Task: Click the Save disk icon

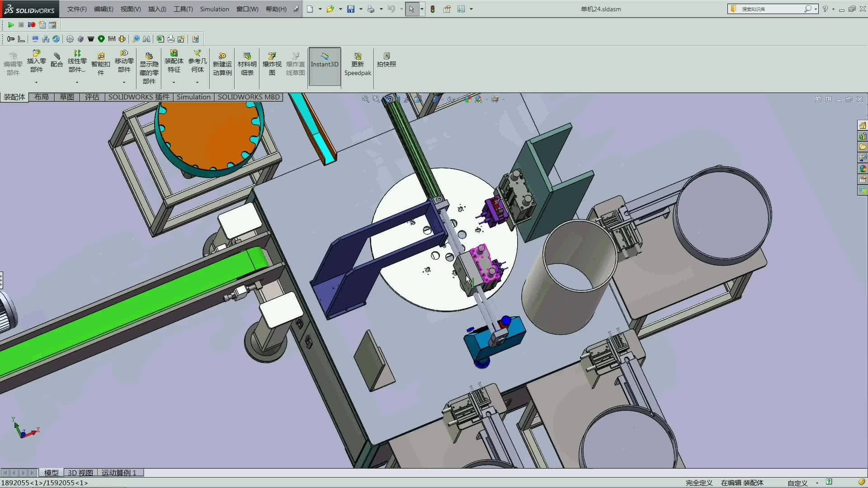Action: (x=351, y=9)
